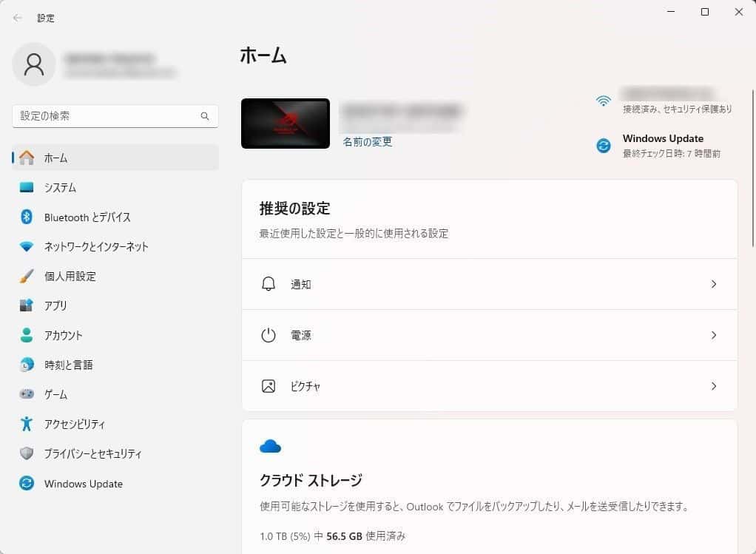
Task: Click the 設定の検索 search field
Action: (x=115, y=116)
